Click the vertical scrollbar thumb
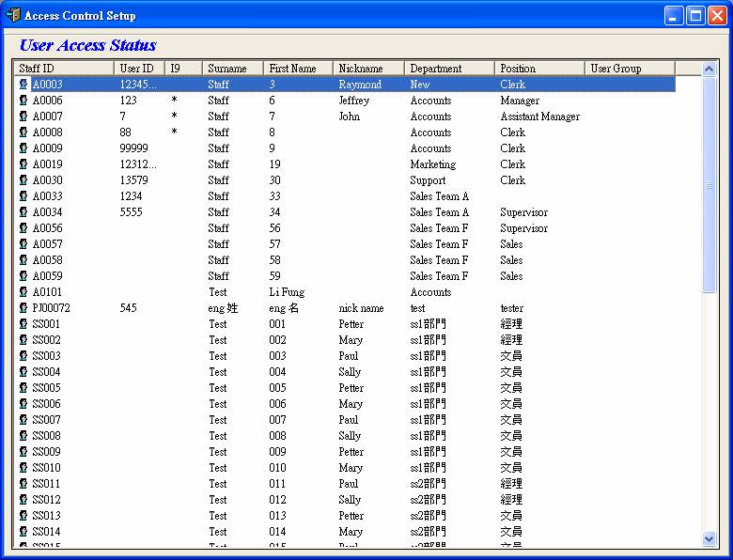The height and width of the screenshot is (560, 733). tap(709, 185)
